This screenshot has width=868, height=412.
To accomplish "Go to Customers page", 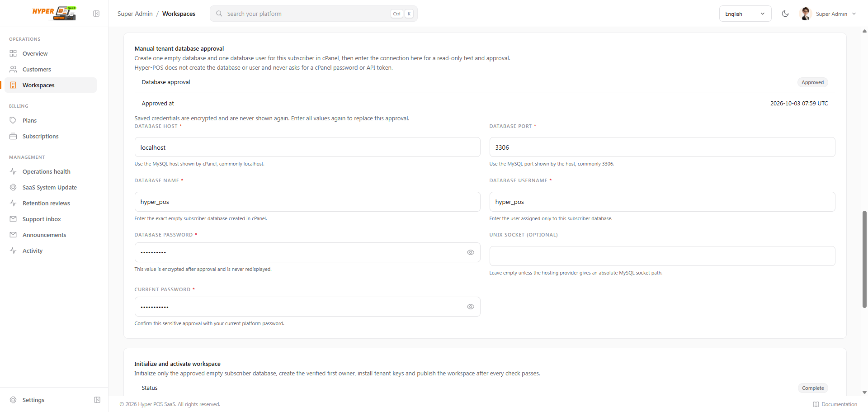I will 51,69.
